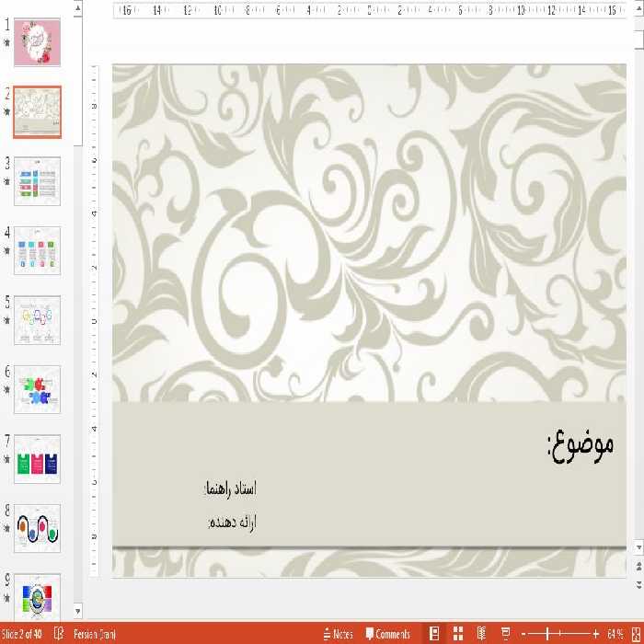Select slide 8 wavy line thumbnail

pos(38,528)
